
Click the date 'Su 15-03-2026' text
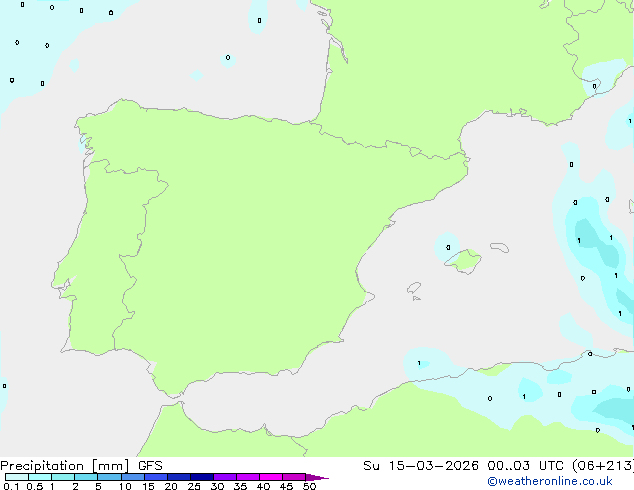(421, 466)
